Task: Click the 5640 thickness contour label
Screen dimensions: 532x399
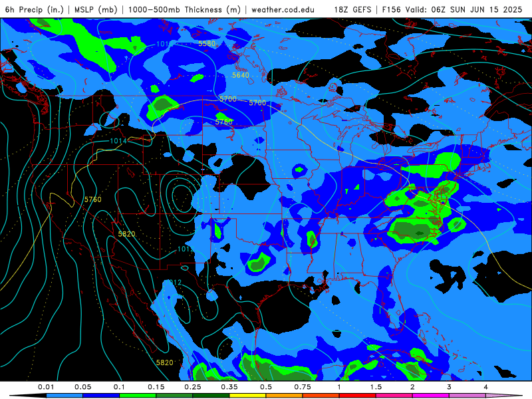Action: pos(241,75)
